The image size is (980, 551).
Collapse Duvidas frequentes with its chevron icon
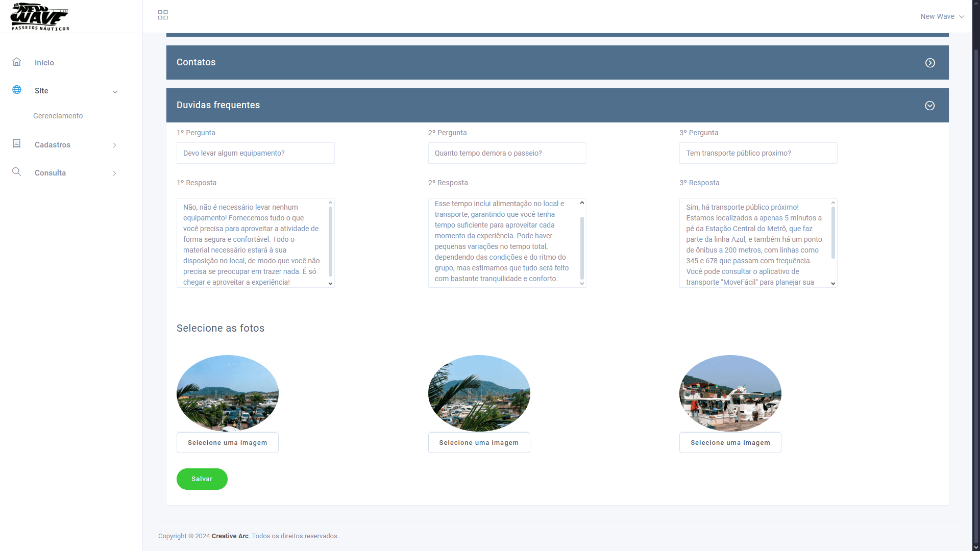(930, 106)
